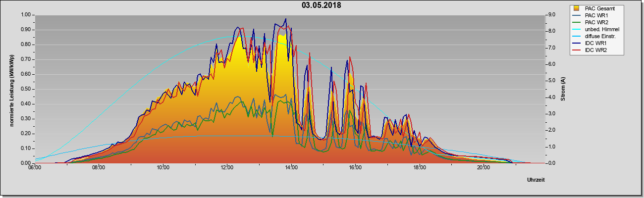Click the unbed. Himmel legend label
644x198 pixels.
[602, 29]
